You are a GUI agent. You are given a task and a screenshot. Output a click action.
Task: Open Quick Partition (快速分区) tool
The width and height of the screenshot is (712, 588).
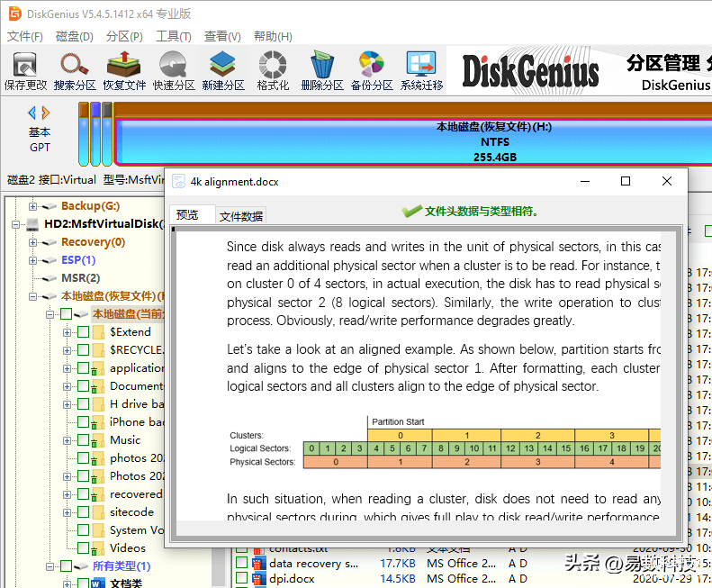pyautogui.click(x=174, y=71)
